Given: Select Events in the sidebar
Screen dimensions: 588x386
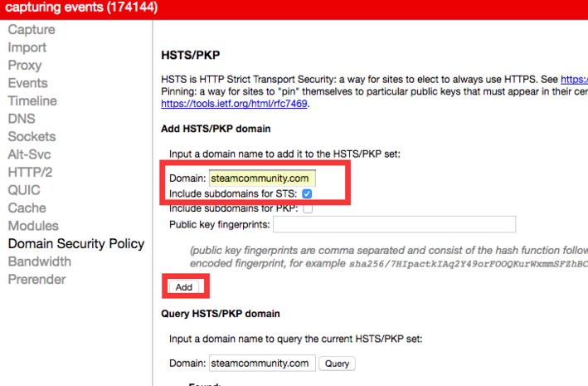Looking at the screenshot, I should (27, 83).
